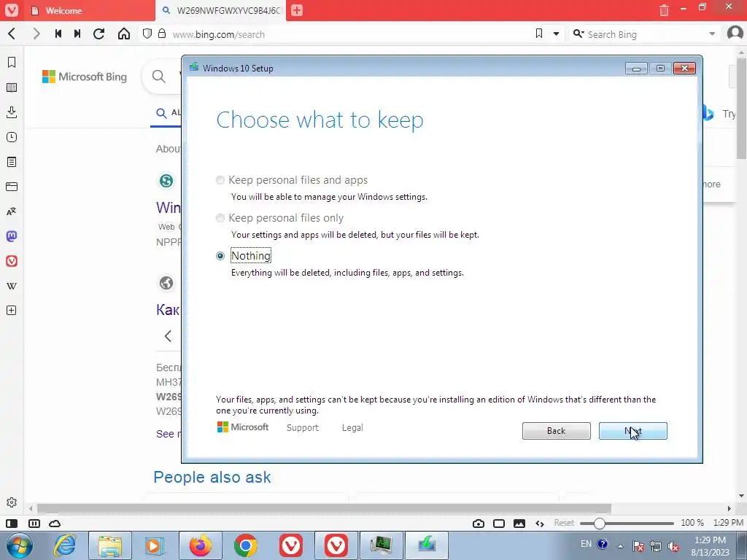Toggle the page tiling rectangle icon
This screenshot has width=747, height=560.
coord(499,524)
